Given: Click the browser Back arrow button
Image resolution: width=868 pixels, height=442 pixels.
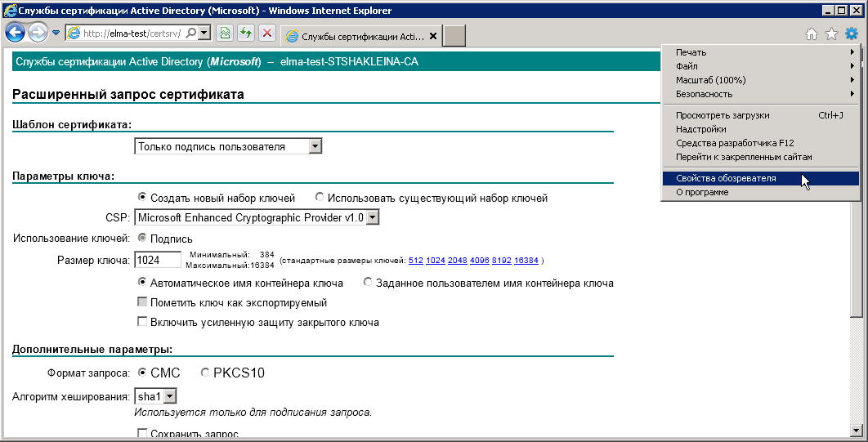Looking at the screenshot, I should [15, 33].
